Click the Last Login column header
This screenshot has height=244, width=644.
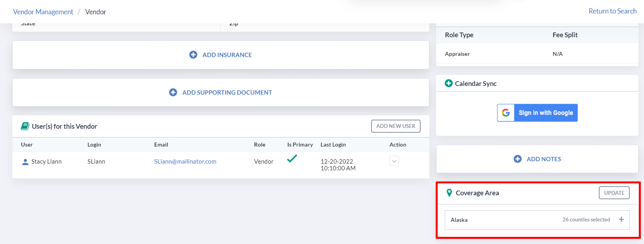tap(333, 145)
